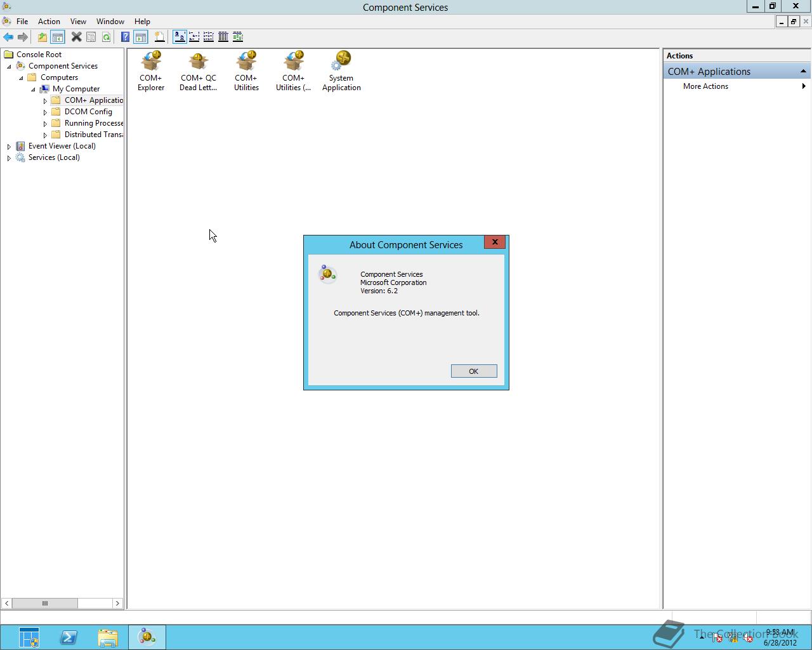Switch to Detail view toolbar icon
This screenshot has height=650, width=812.
[x=223, y=37]
